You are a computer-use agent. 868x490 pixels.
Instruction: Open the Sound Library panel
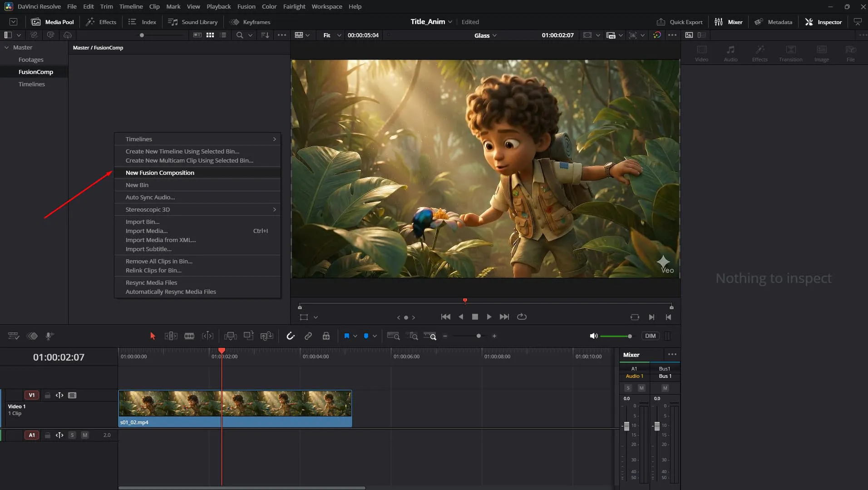tap(193, 22)
